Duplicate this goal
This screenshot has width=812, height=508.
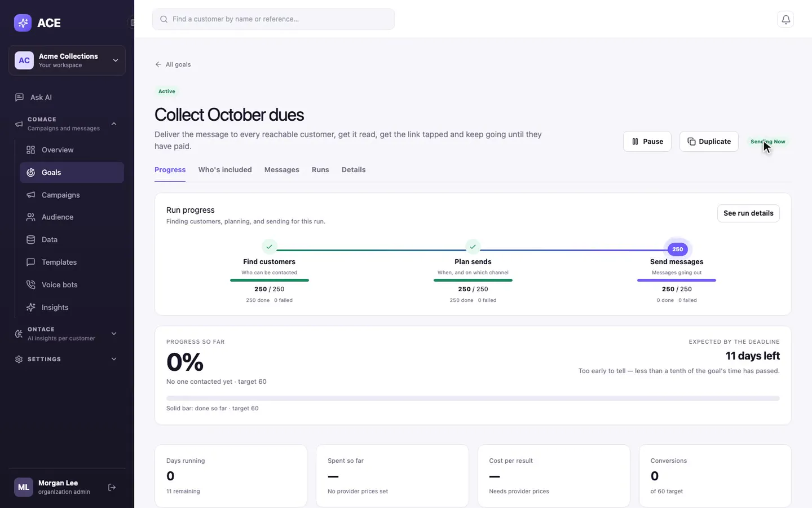pos(709,142)
